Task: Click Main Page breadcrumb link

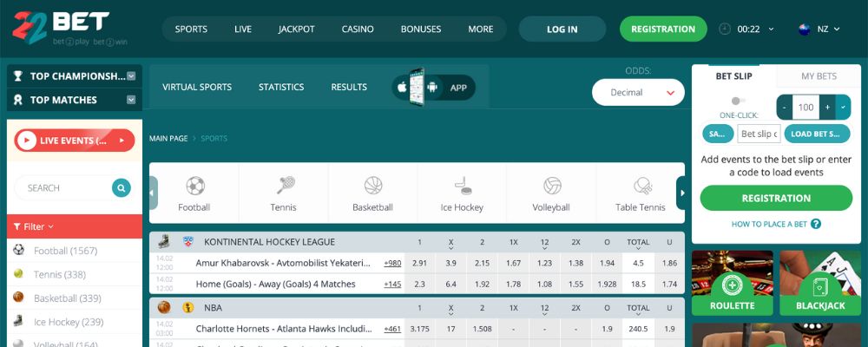Action: pos(168,138)
